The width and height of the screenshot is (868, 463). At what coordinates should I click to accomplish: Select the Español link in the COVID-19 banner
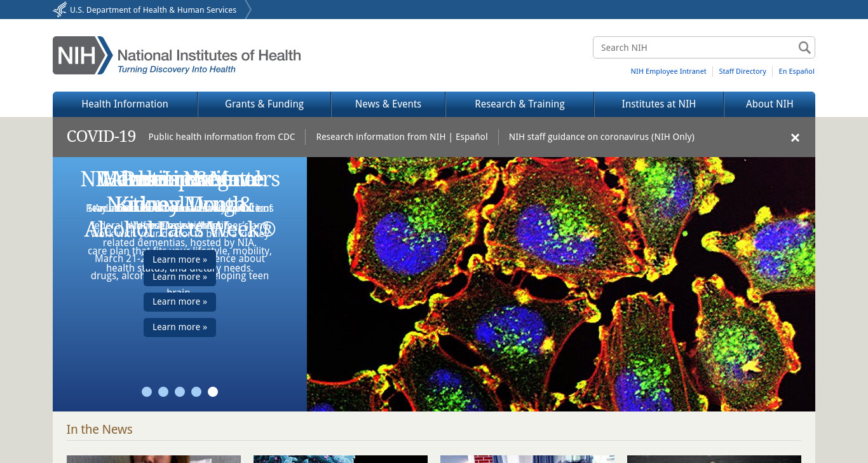[471, 137]
